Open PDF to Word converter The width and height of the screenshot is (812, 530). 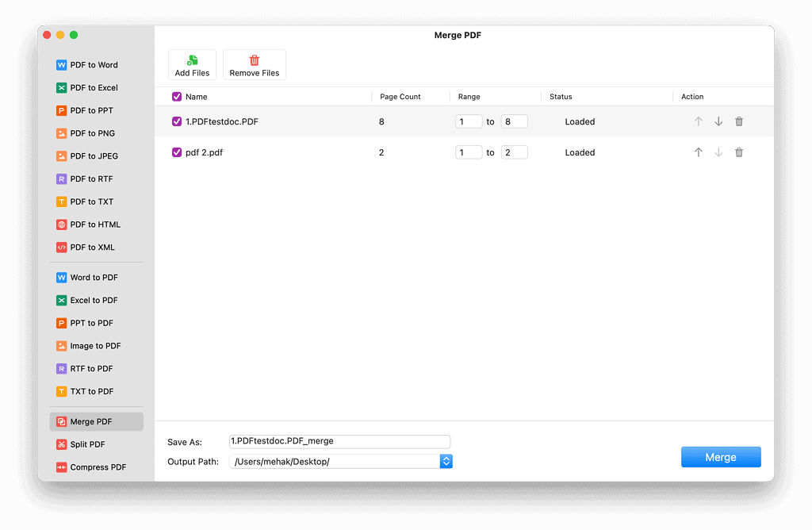(x=94, y=65)
